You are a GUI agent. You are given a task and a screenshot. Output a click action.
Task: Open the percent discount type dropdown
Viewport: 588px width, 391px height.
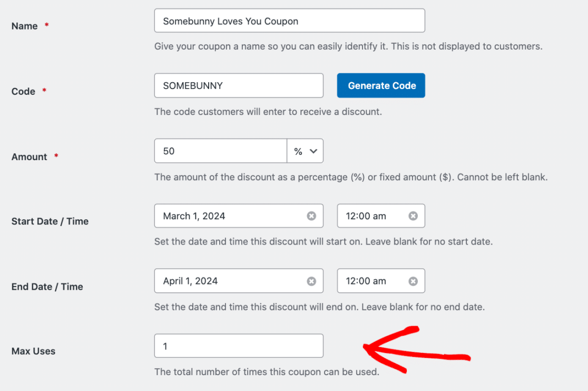(305, 151)
